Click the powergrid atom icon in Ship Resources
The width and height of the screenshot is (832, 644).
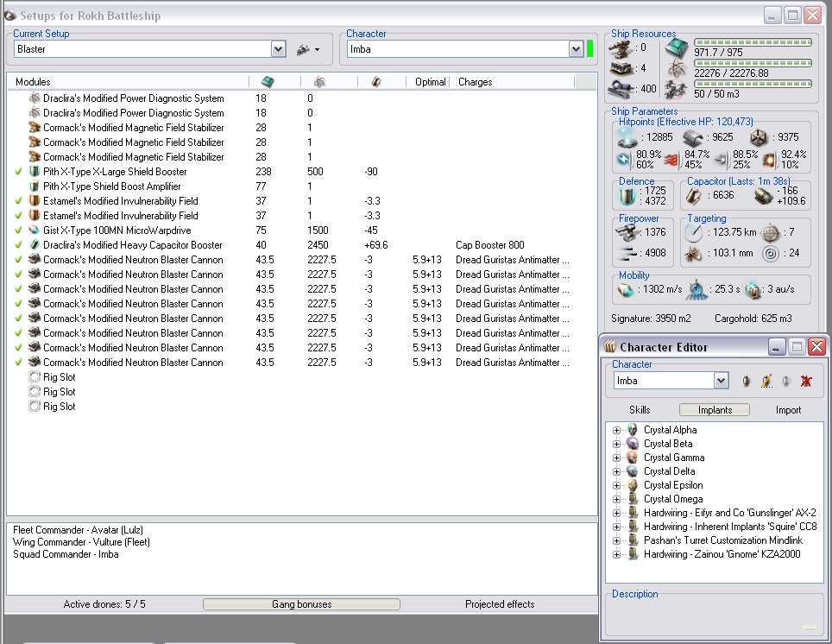pos(677,69)
